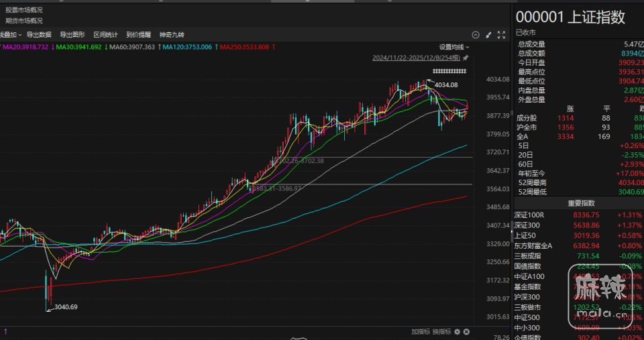Screen dimensions: 644x340
Task: Click the 导出数据 button
Action: (x=39, y=35)
